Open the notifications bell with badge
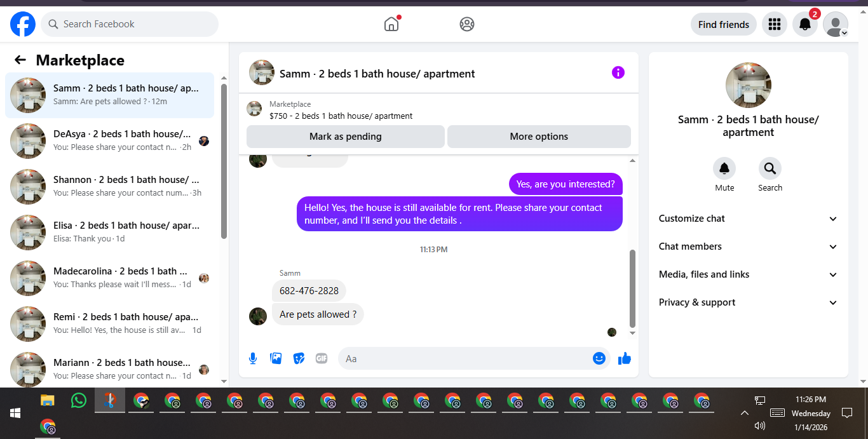This screenshot has width=868, height=439. click(x=805, y=24)
